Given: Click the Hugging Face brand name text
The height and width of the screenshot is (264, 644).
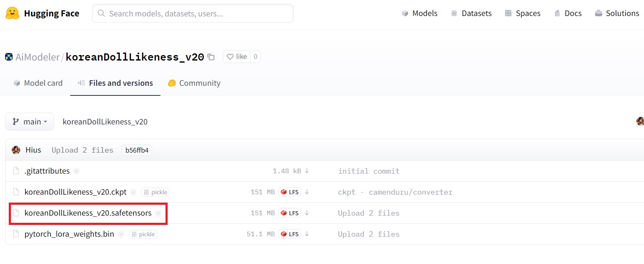Looking at the screenshot, I should pyautogui.click(x=52, y=13).
